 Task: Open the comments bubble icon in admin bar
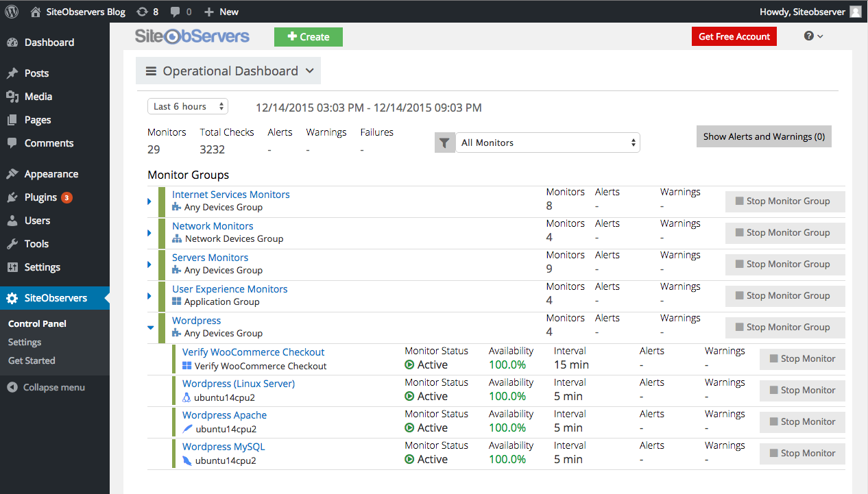click(x=176, y=12)
